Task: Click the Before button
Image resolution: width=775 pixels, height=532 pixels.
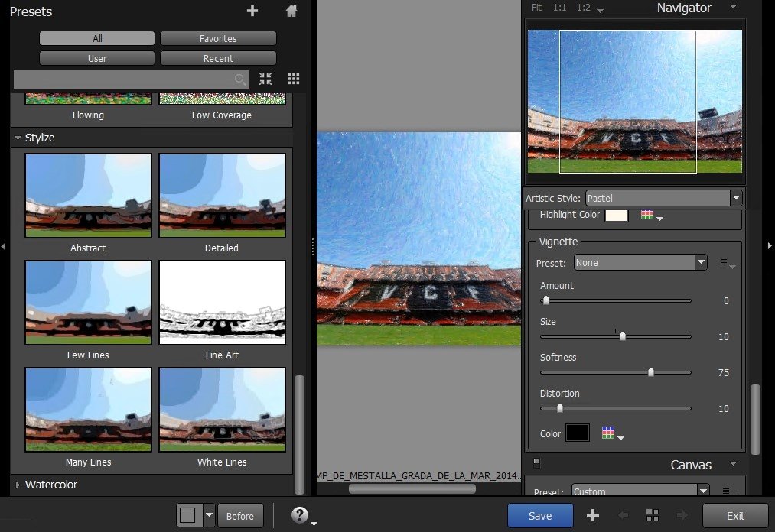Action: click(x=239, y=516)
